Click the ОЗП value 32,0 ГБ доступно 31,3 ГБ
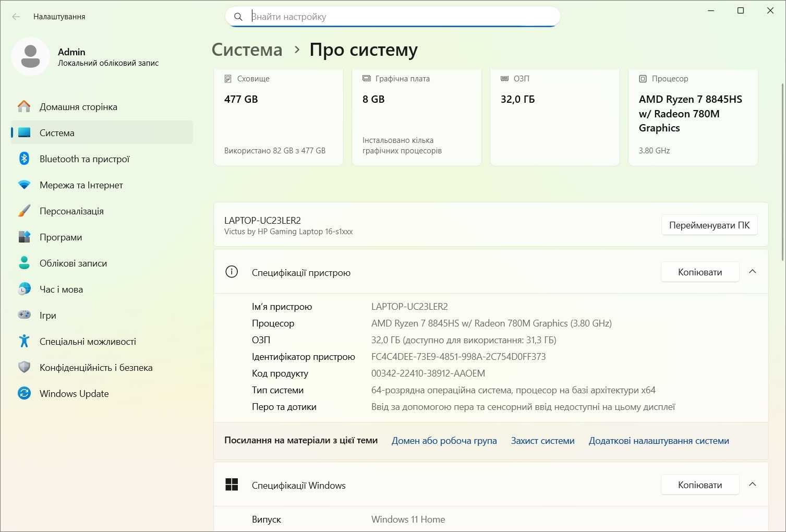This screenshot has height=532, width=786. pos(464,340)
